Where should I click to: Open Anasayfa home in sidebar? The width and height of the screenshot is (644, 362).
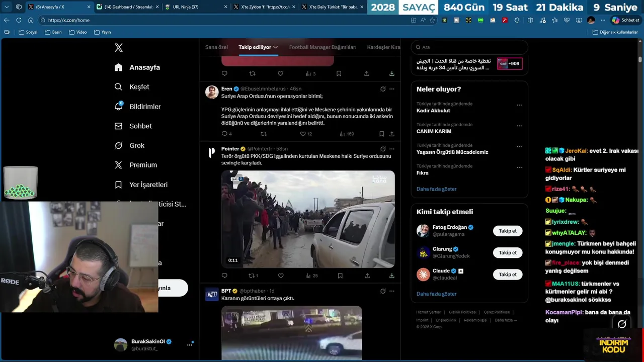coord(137,67)
